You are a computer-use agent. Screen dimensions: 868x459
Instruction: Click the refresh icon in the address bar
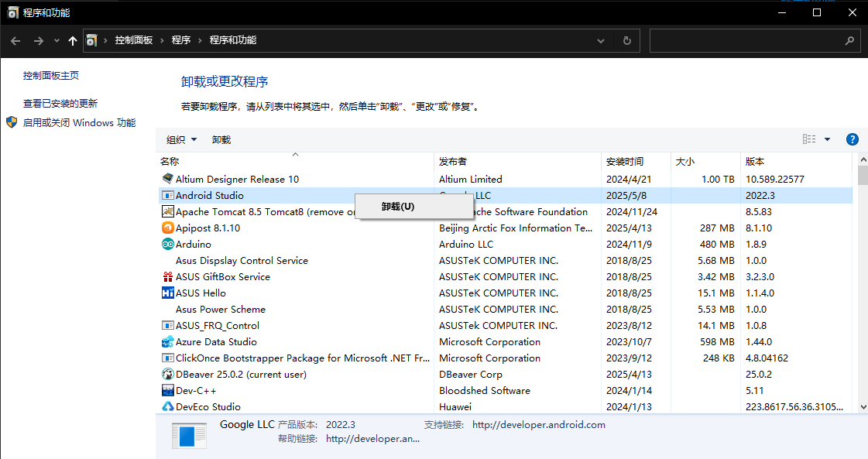point(626,40)
